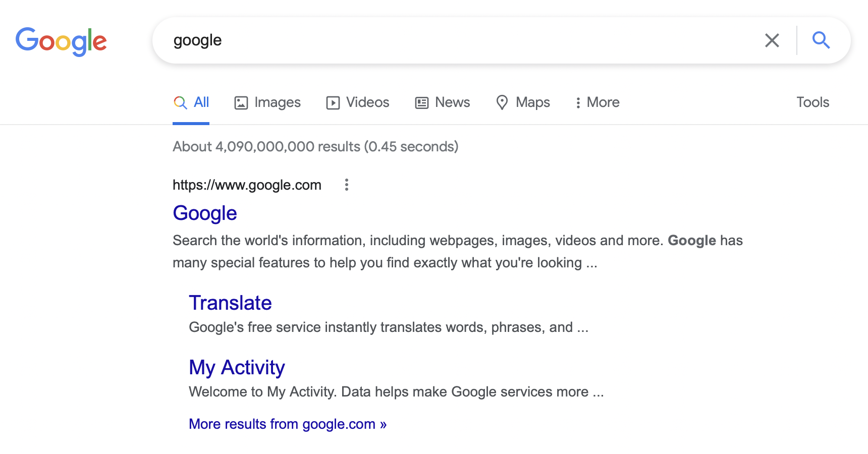The image size is (868, 454).
Task: Expand the More search options menu
Action: [598, 102]
